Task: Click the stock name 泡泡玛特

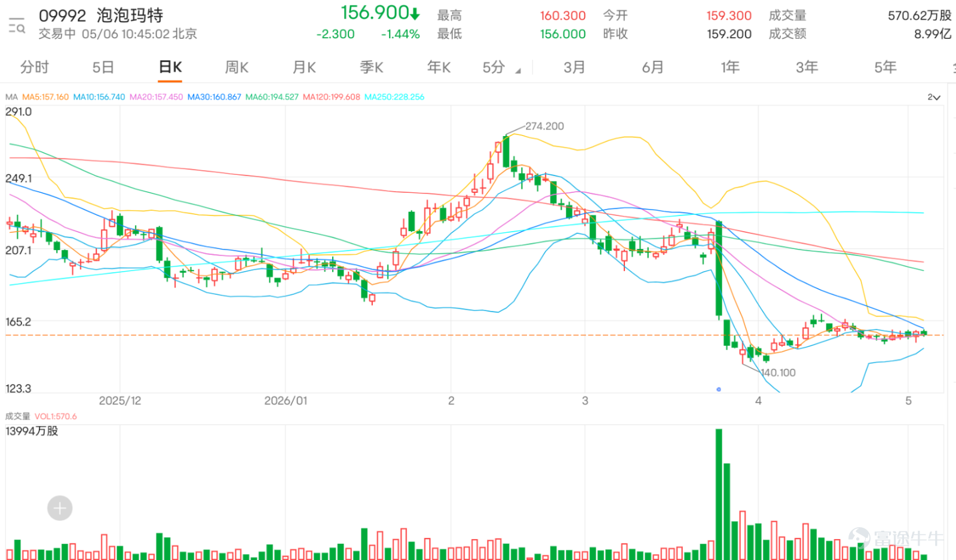Action: pyautogui.click(x=130, y=16)
